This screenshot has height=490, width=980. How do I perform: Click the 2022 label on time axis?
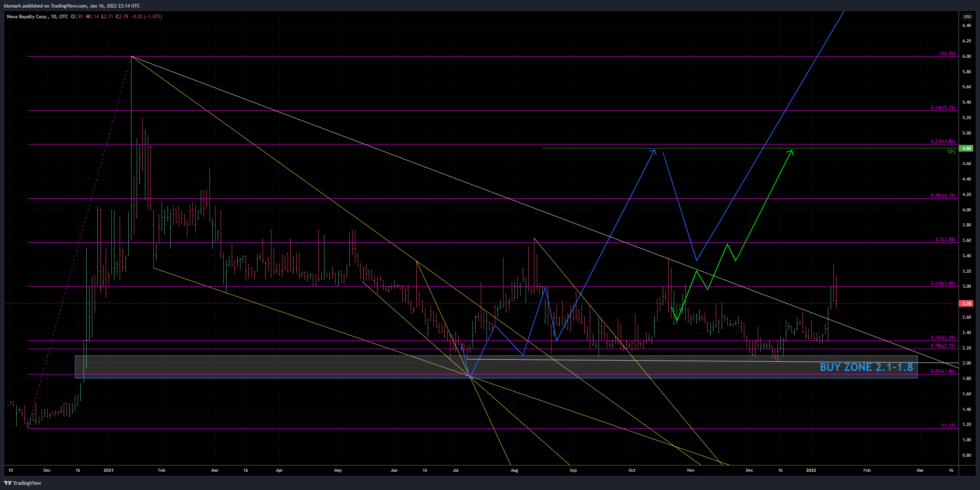(811, 470)
